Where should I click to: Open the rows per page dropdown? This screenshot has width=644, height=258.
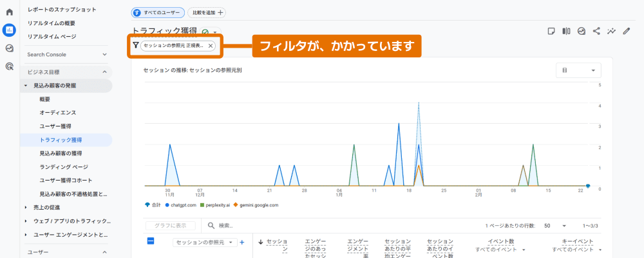click(554, 226)
